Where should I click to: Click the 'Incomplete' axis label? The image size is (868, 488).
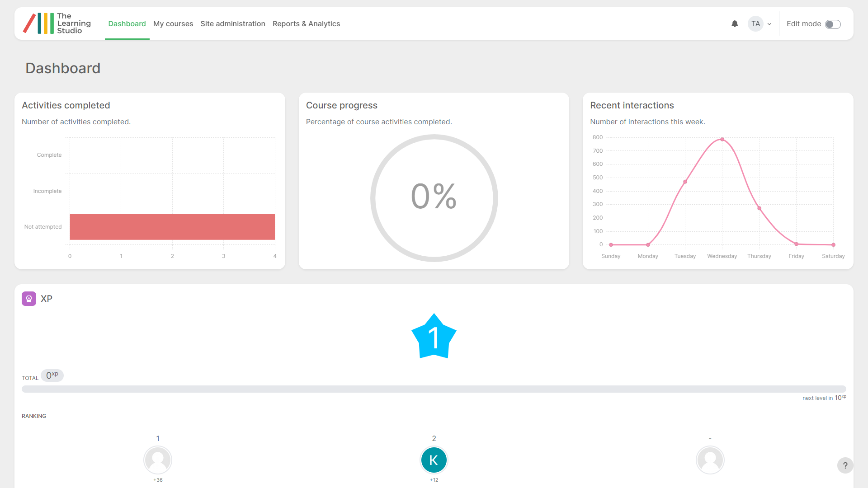tap(47, 191)
